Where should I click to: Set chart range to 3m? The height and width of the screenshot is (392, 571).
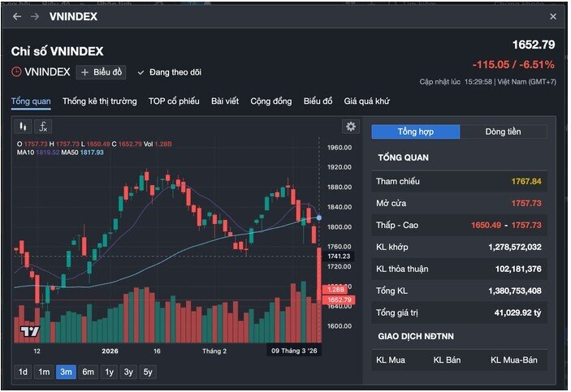(66, 372)
